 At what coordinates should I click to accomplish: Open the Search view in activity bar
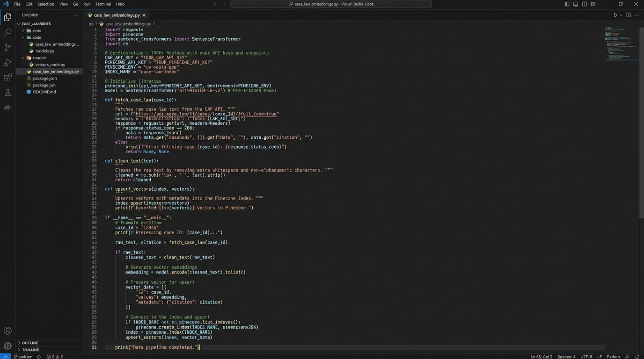pos(7,32)
